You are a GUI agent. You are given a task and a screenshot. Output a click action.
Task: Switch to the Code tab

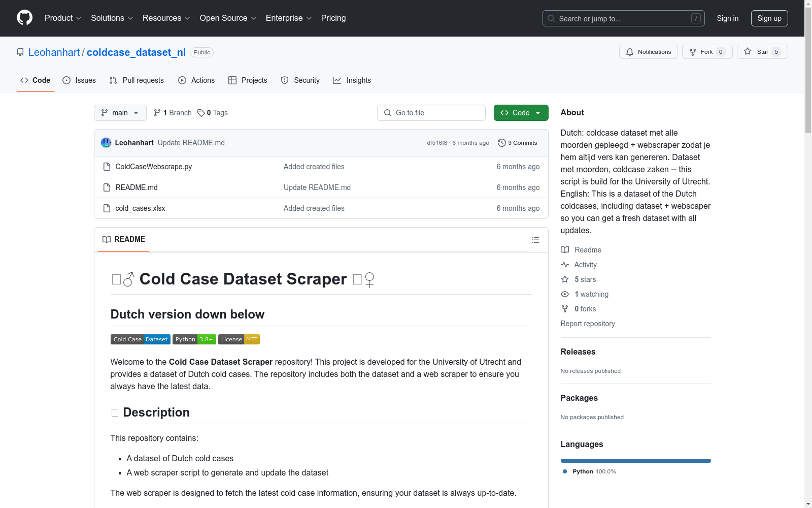(x=36, y=80)
